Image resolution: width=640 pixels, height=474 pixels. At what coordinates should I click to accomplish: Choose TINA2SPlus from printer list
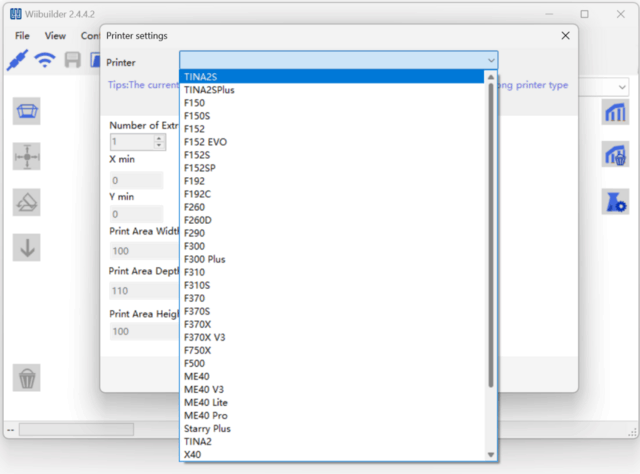tap(209, 90)
